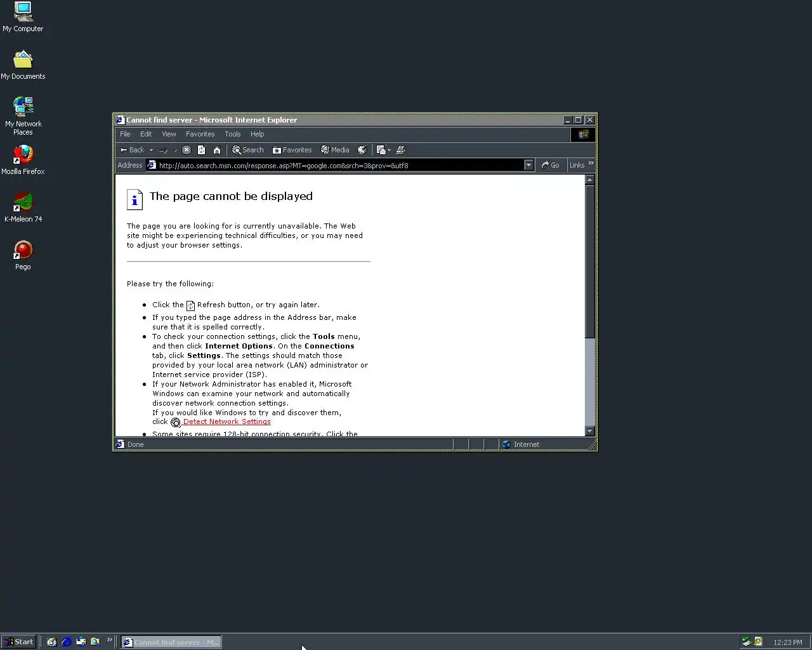Click the Detect Network Settings link
The width and height of the screenshot is (812, 650).
(x=227, y=421)
